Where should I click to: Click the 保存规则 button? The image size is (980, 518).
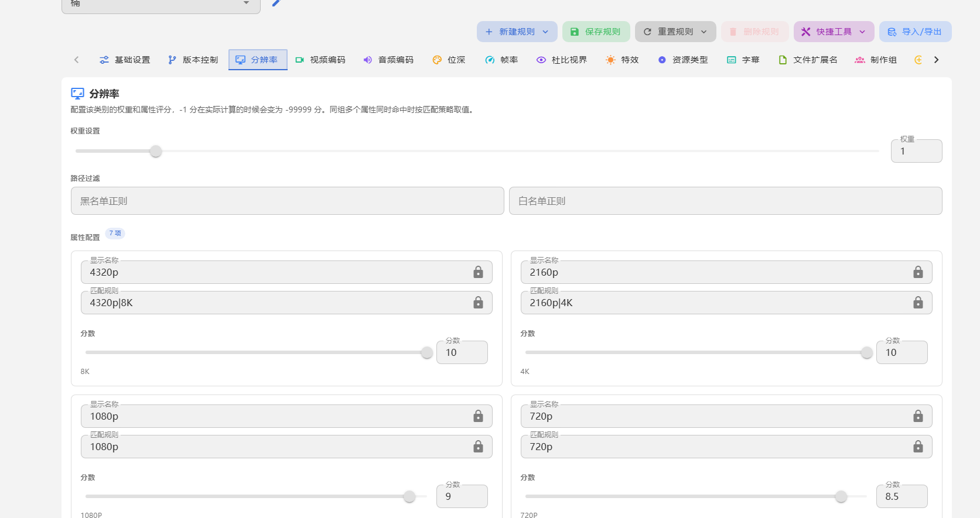tap(596, 32)
